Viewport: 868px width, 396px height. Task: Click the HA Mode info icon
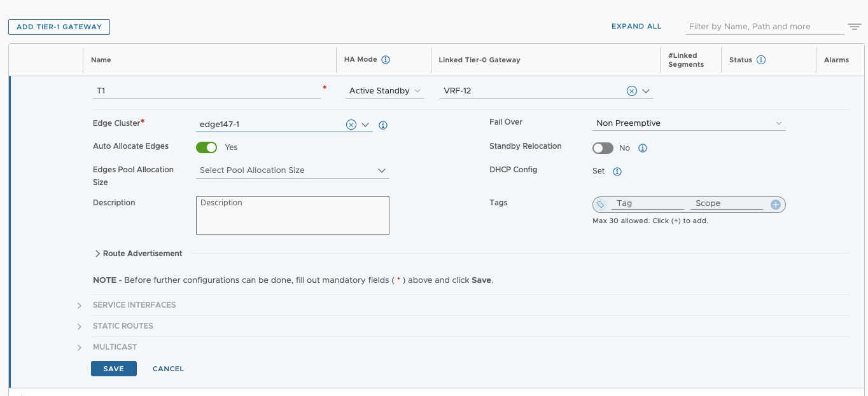pyautogui.click(x=385, y=60)
